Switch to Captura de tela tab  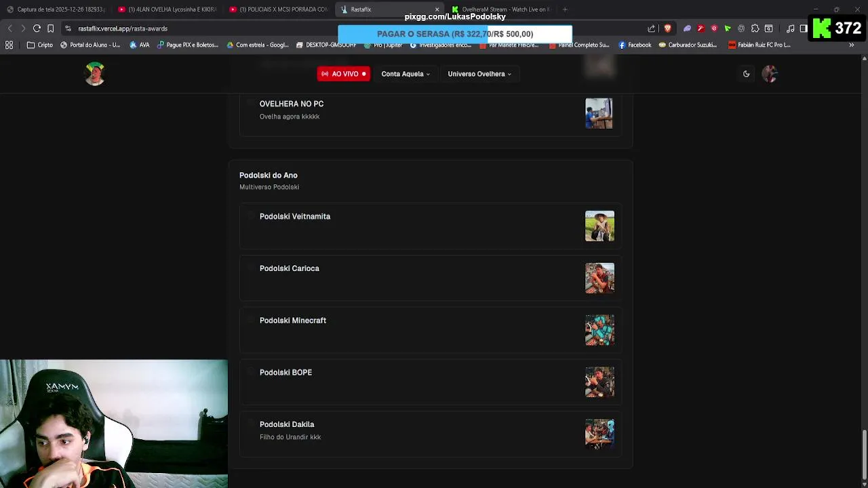click(x=56, y=9)
